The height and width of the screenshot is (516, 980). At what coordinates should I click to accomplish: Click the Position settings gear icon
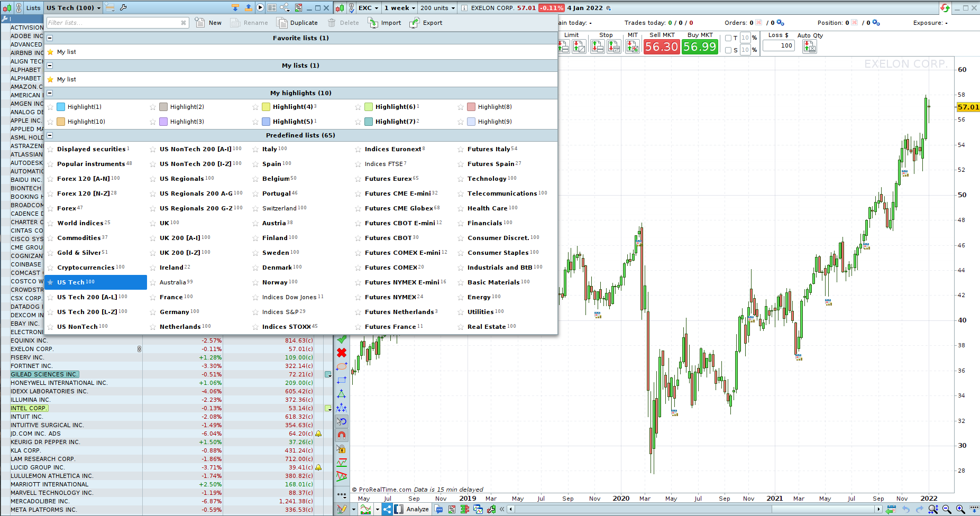[x=876, y=23]
